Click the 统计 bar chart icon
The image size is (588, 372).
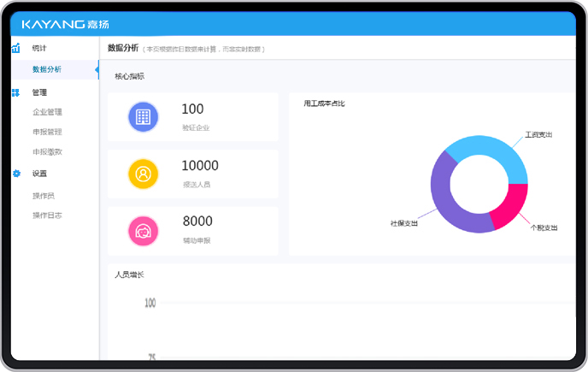(15, 48)
